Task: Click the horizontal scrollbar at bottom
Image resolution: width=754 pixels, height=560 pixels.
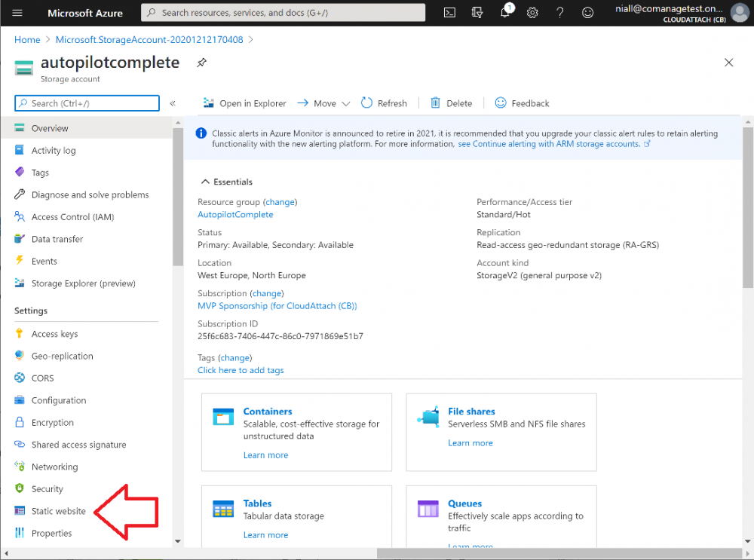Action: [559, 553]
